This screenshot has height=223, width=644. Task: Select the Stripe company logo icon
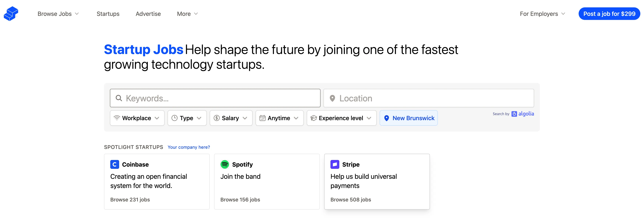(x=335, y=164)
